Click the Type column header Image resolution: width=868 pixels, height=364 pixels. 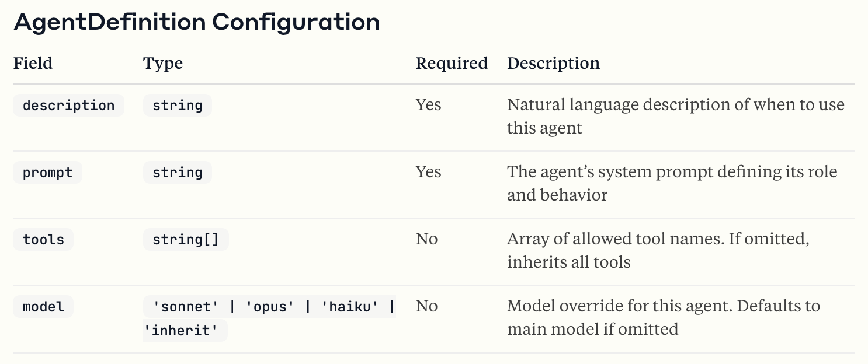pos(163,63)
